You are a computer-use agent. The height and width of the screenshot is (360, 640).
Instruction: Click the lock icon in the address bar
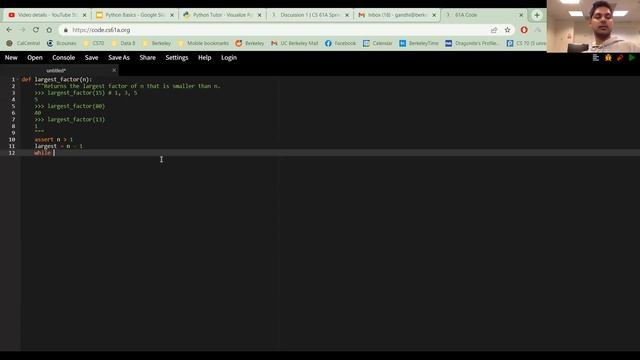click(65, 30)
